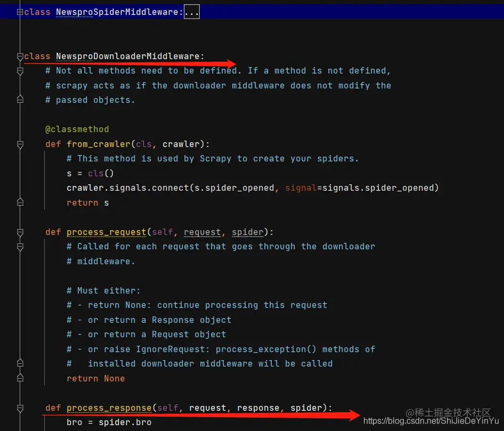Click the 'return None' statement

pyautogui.click(x=96, y=378)
